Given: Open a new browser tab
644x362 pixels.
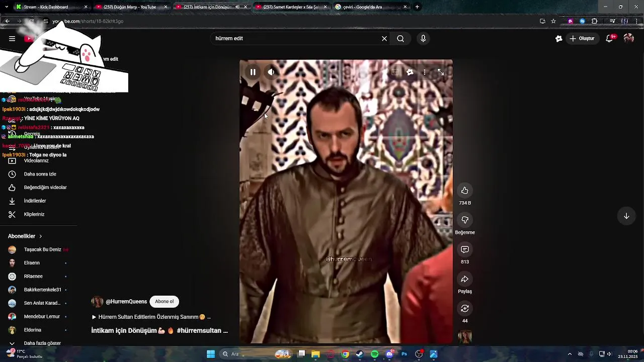Looking at the screenshot, I should [x=417, y=7].
